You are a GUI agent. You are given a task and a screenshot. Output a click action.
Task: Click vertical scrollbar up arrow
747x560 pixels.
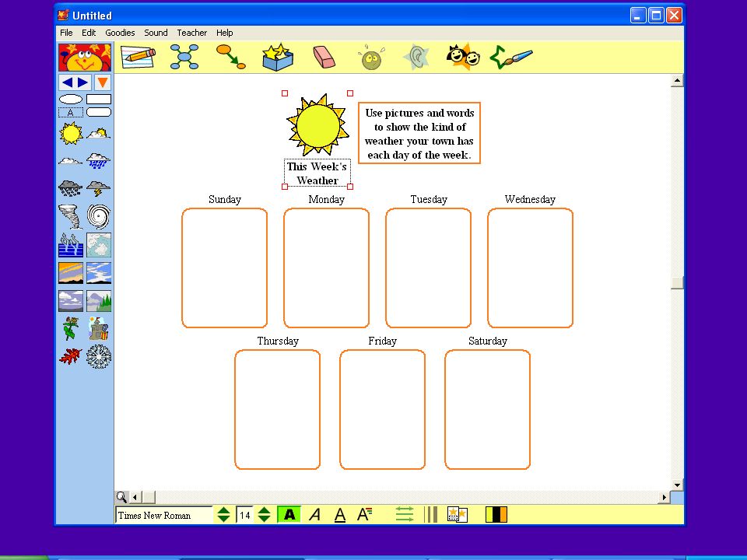tap(677, 80)
